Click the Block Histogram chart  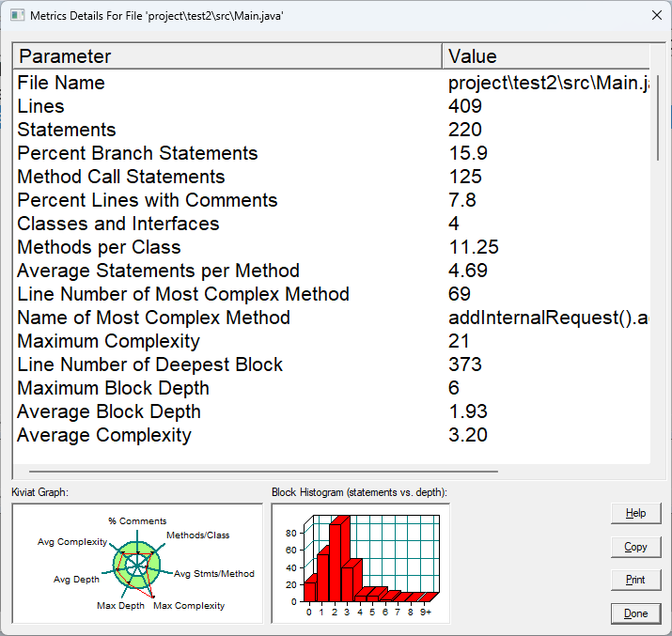[360, 564]
